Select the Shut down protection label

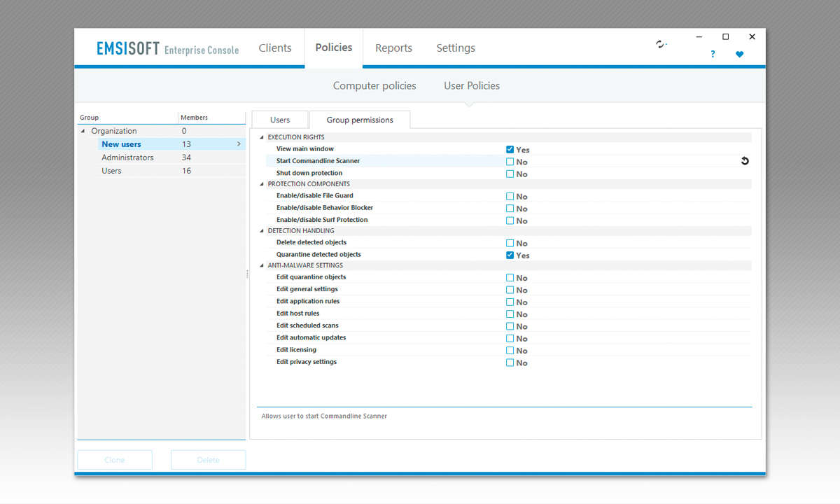[x=309, y=173]
